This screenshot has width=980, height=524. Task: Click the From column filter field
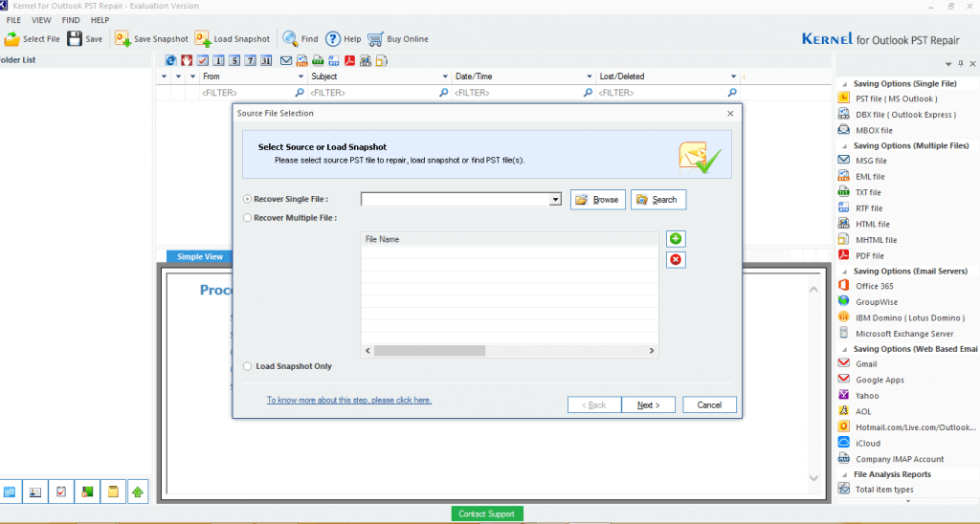pyautogui.click(x=253, y=93)
